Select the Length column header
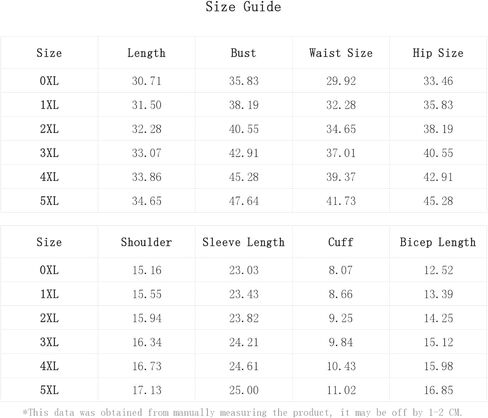This screenshot has height=418, width=488. [146, 53]
